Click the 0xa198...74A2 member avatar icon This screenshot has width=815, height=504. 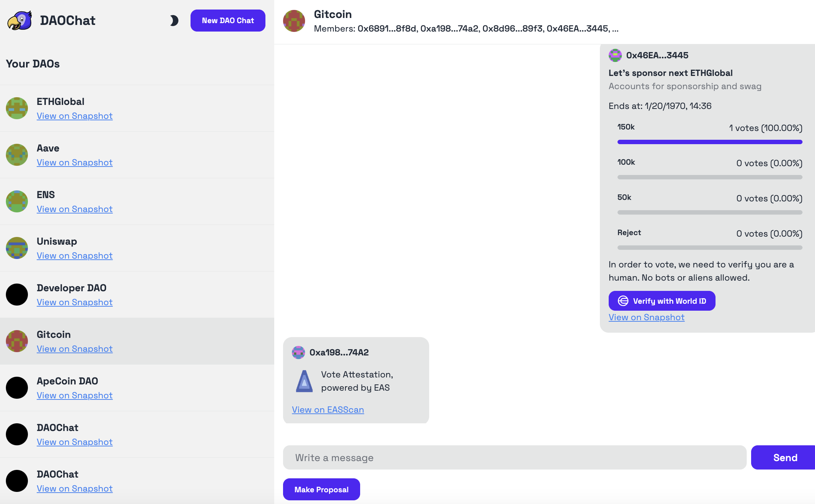tap(298, 351)
